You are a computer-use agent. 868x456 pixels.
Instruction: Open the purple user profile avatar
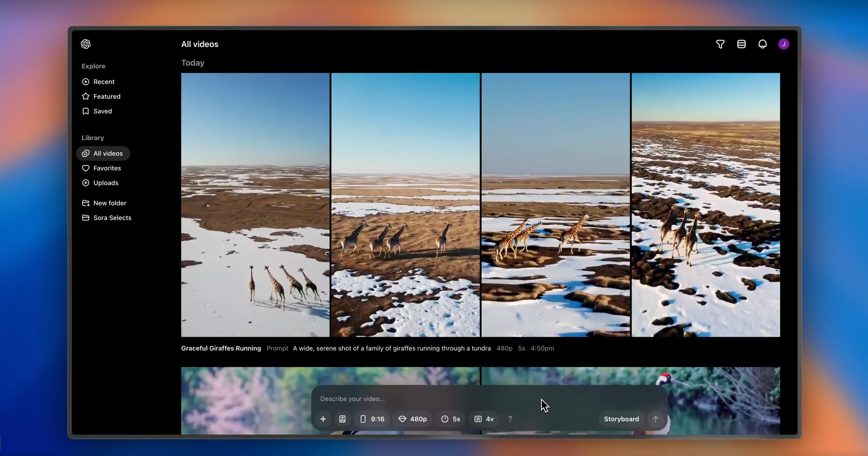(x=783, y=44)
